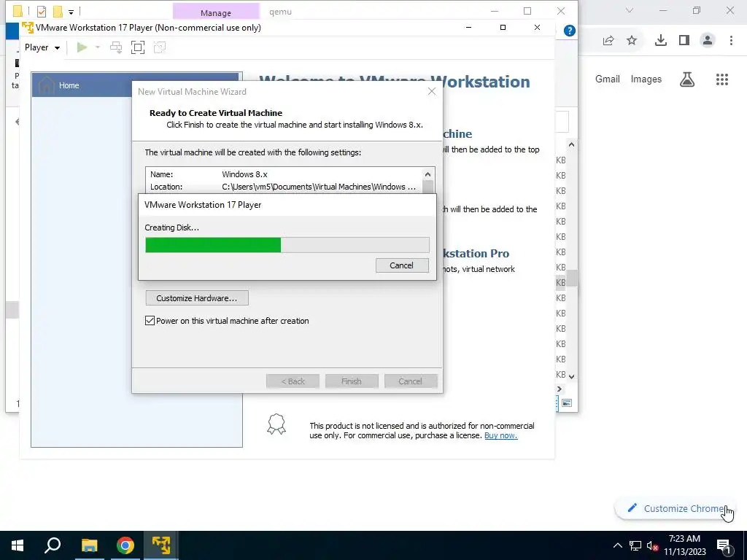Image resolution: width=747 pixels, height=560 pixels.
Task: Click the Creating Disk progress bar
Action: (x=287, y=245)
